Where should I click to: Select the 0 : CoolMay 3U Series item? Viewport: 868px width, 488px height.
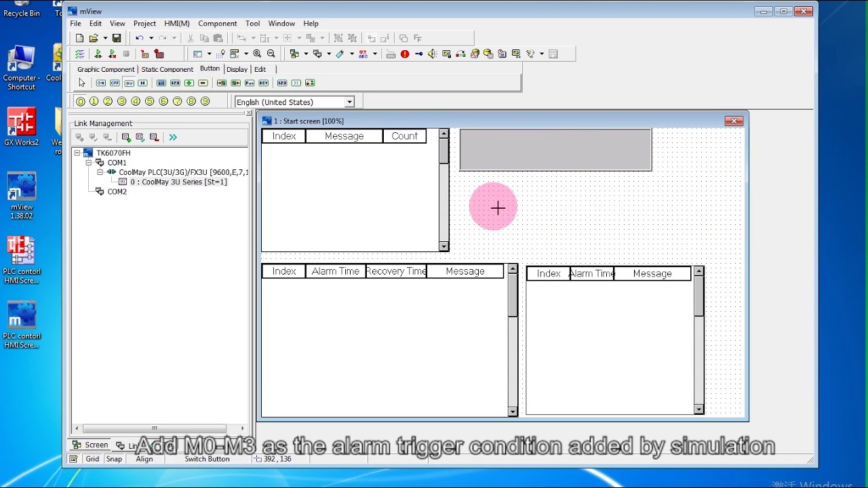tap(179, 182)
